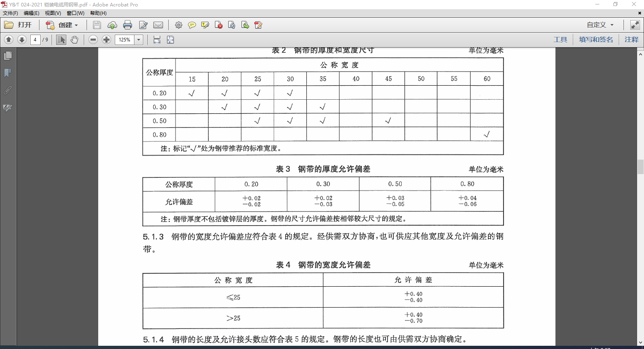Click width 15 column header in Table 2
This screenshot has height=349, width=644.
pyautogui.click(x=192, y=79)
